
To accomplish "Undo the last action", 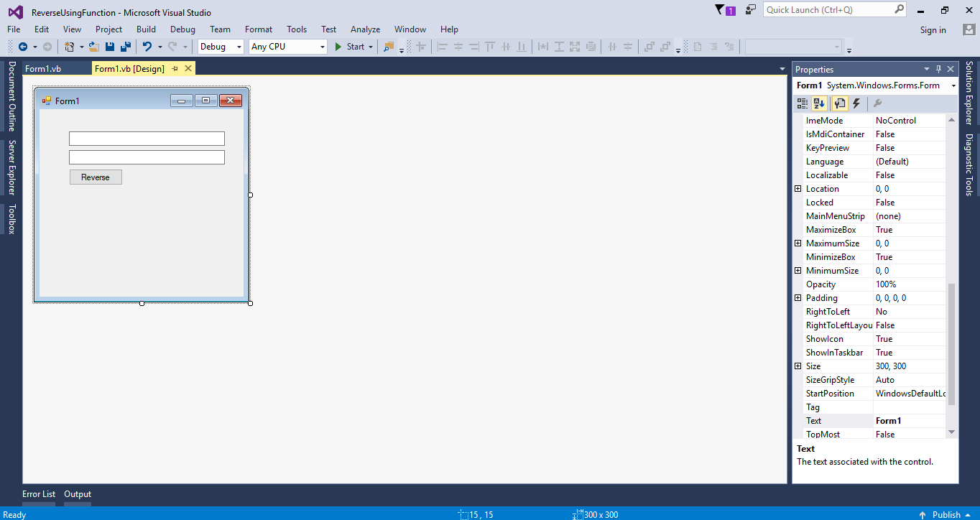I will (147, 47).
